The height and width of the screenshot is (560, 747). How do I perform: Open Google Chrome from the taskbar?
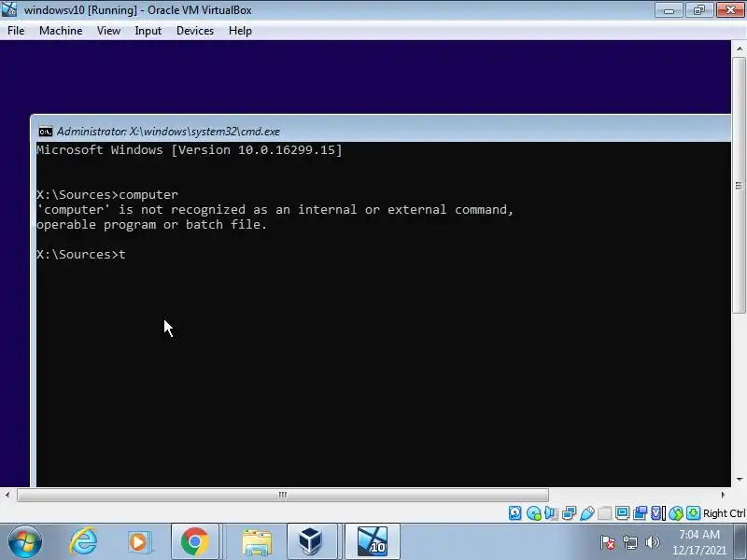[194, 541]
